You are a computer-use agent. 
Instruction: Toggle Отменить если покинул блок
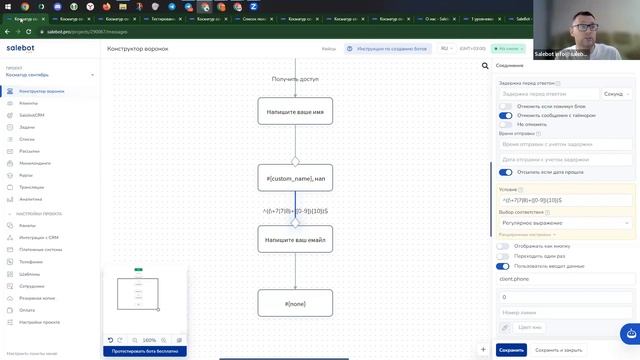pos(505,106)
